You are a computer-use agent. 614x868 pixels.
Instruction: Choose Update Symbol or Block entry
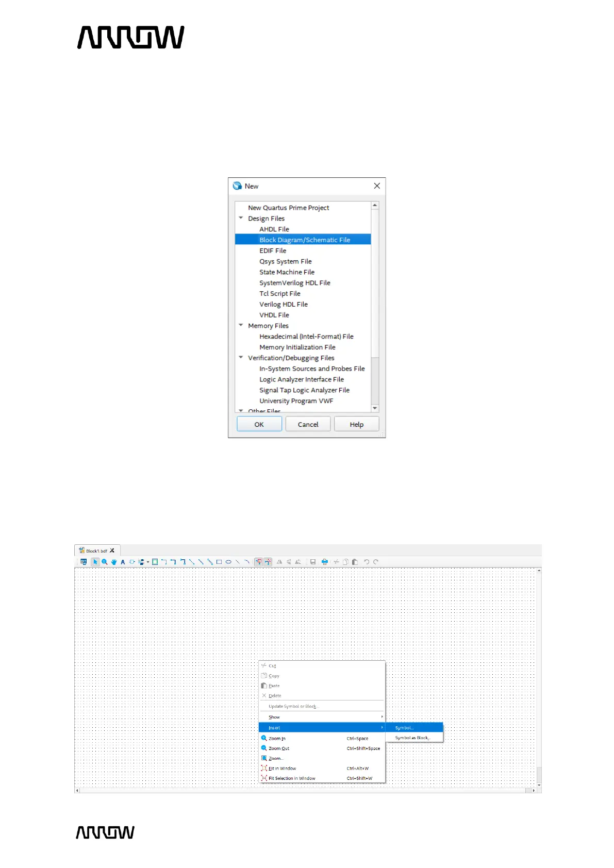[322, 706]
